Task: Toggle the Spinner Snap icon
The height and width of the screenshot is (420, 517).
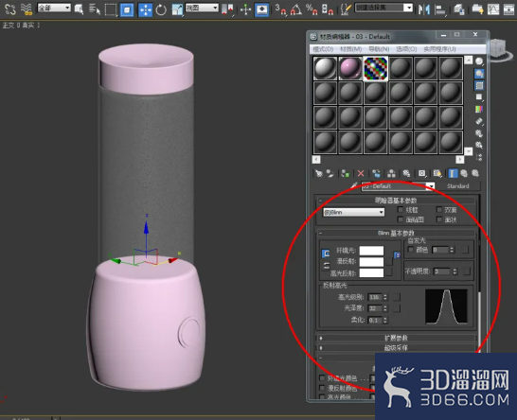Action: [x=327, y=9]
